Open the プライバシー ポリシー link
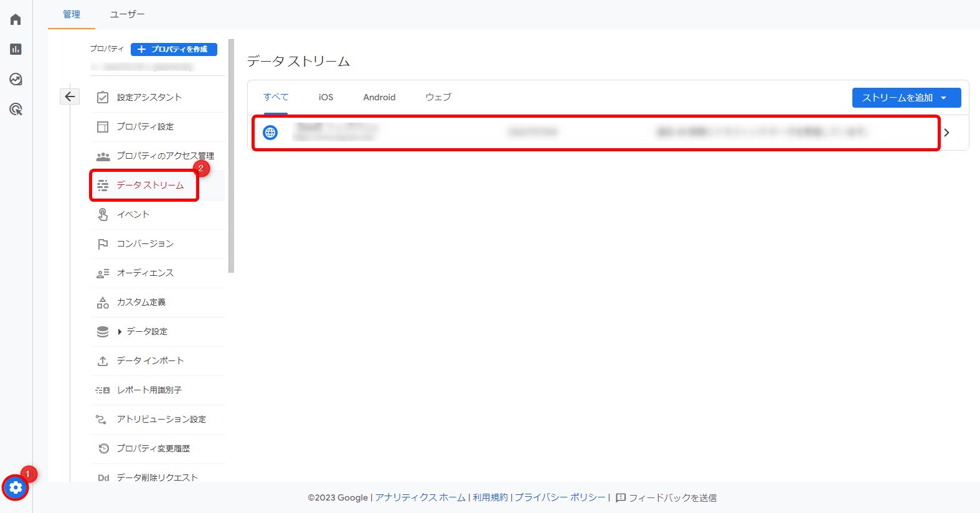The image size is (980, 513). pyautogui.click(x=560, y=497)
